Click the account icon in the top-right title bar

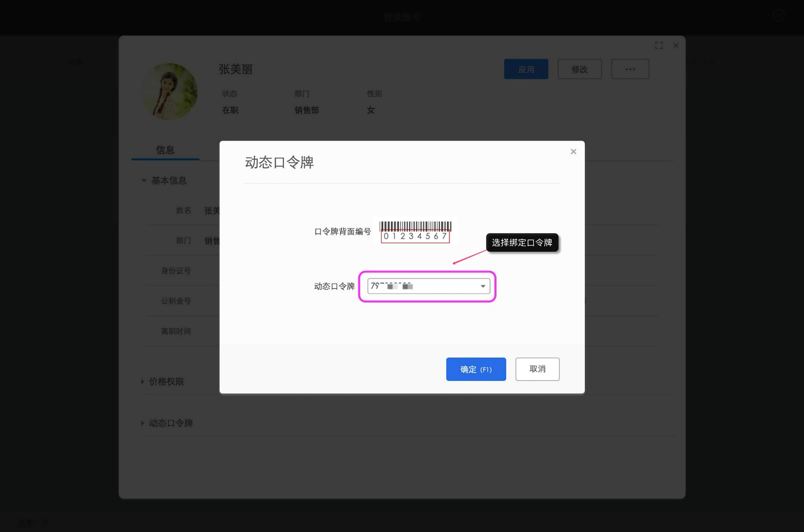[778, 16]
